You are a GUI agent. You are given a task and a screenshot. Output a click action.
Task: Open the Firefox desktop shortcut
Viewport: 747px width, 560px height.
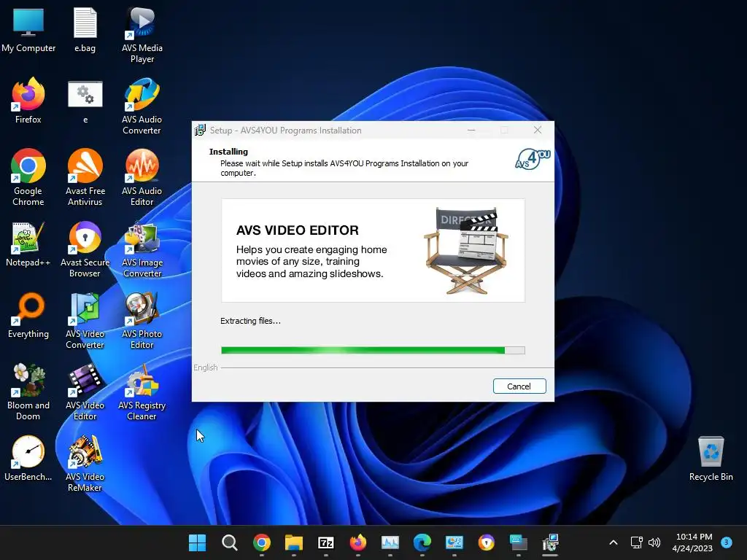coord(28,101)
